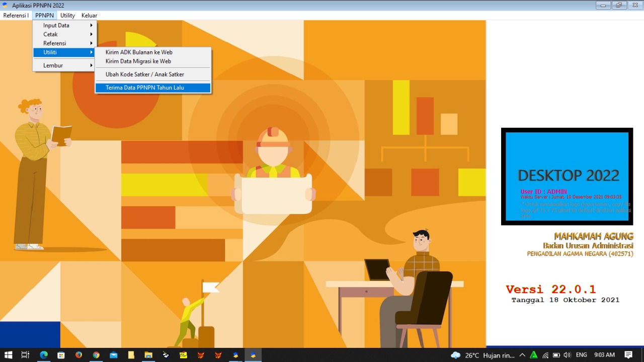Open File Explorer from the taskbar
644x362 pixels.
click(148, 355)
